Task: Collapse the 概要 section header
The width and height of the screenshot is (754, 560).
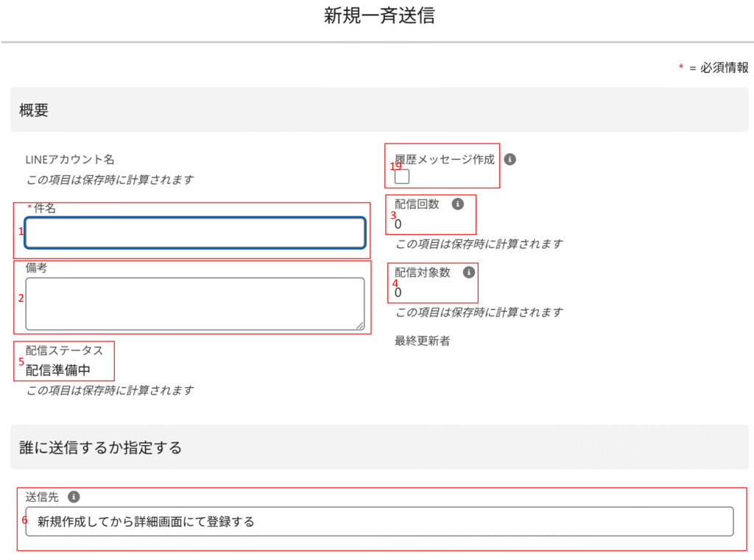Action: (379, 110)
